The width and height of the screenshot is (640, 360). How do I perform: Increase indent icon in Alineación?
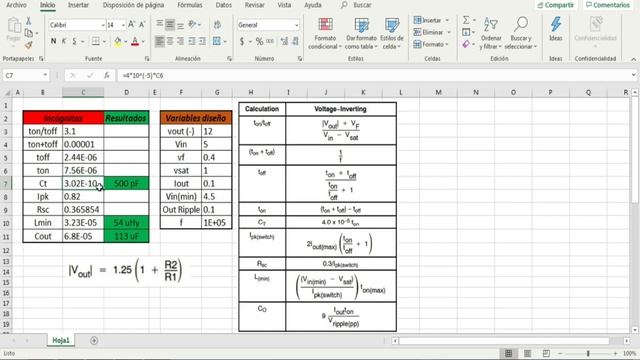click(x=202, y=41)
